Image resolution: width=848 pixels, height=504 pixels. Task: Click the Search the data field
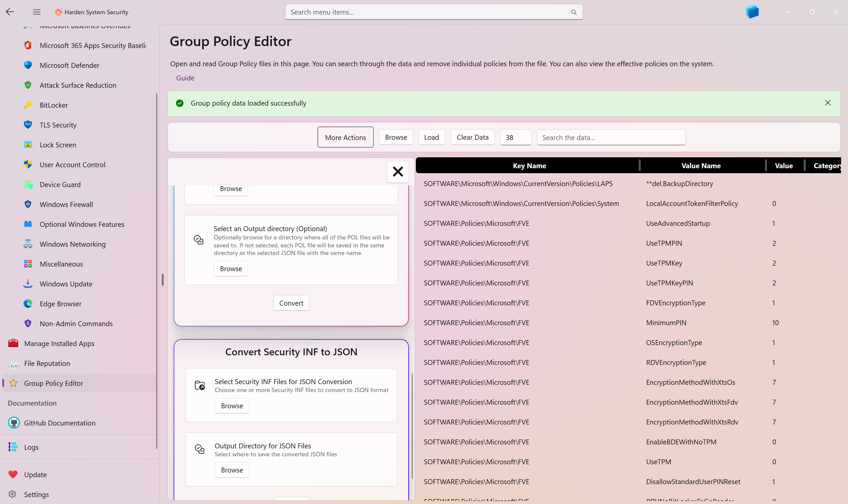[611, 137]
